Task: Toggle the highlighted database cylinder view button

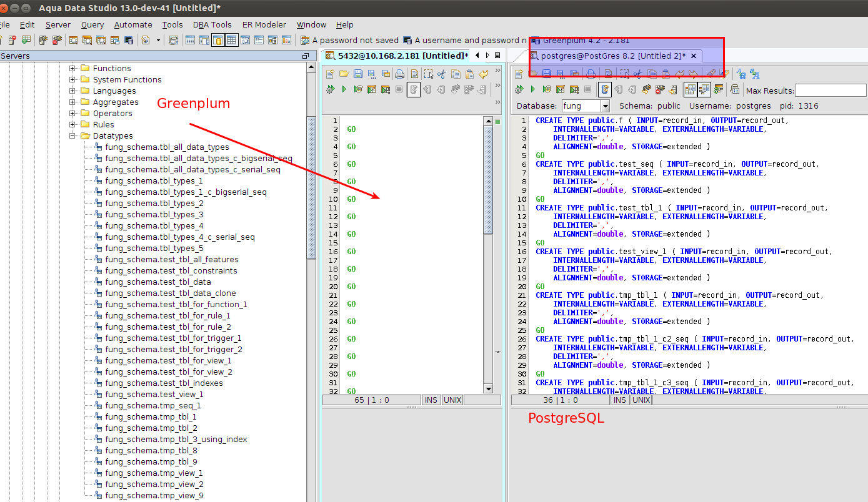Action: pyautogui.click(x=217, y=41)
